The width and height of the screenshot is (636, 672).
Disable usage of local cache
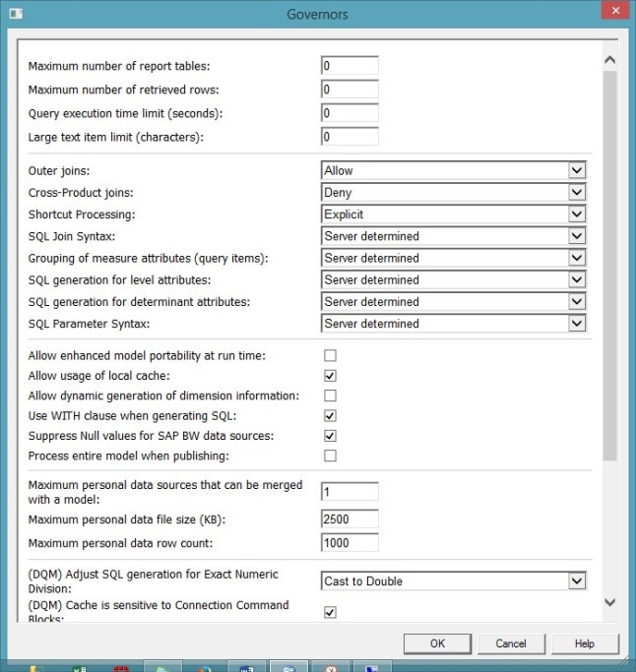tap(331, 376)
